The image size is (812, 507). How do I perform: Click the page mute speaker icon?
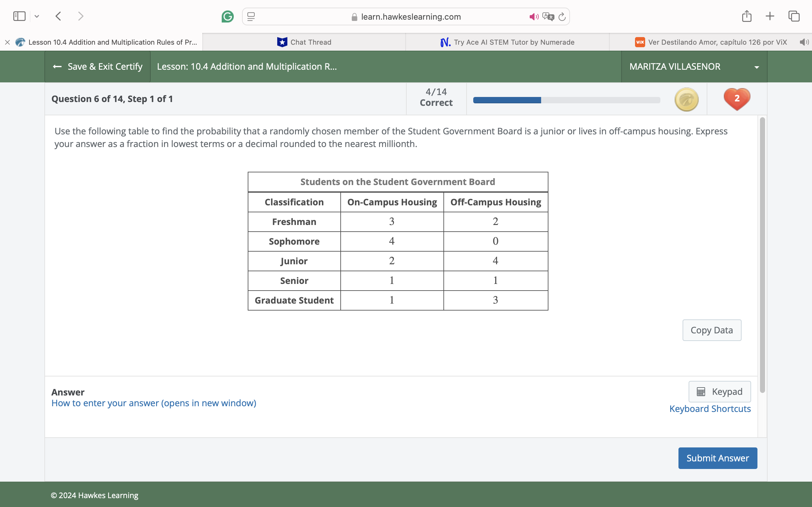pyautogui.click(x=534, y=16)
